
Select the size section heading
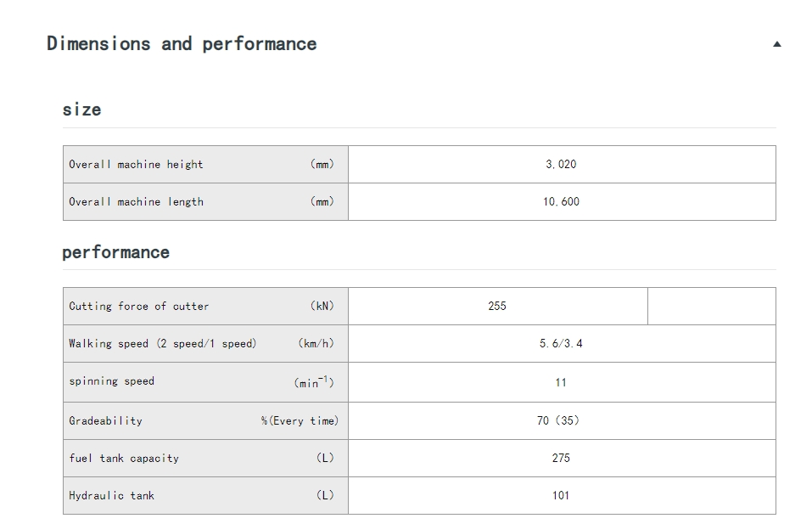[x=81, y=110]
